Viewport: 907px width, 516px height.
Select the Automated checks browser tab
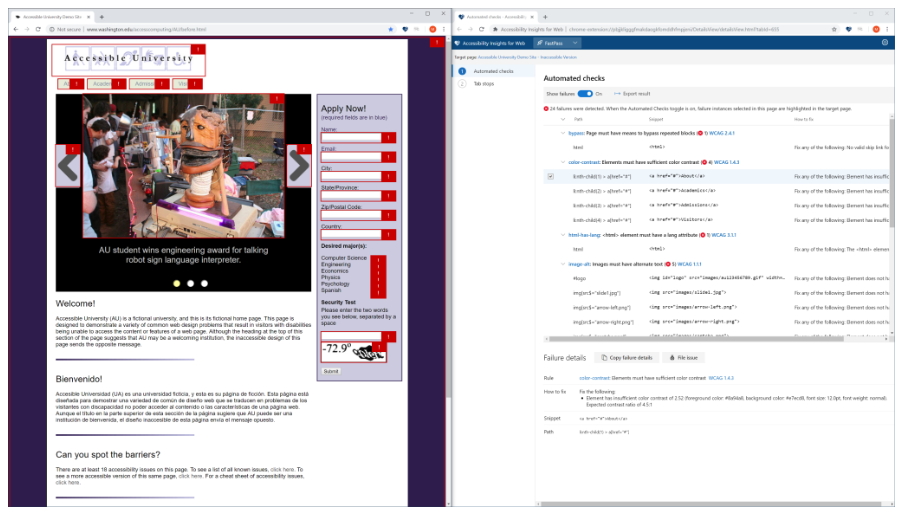coord(496,17)
